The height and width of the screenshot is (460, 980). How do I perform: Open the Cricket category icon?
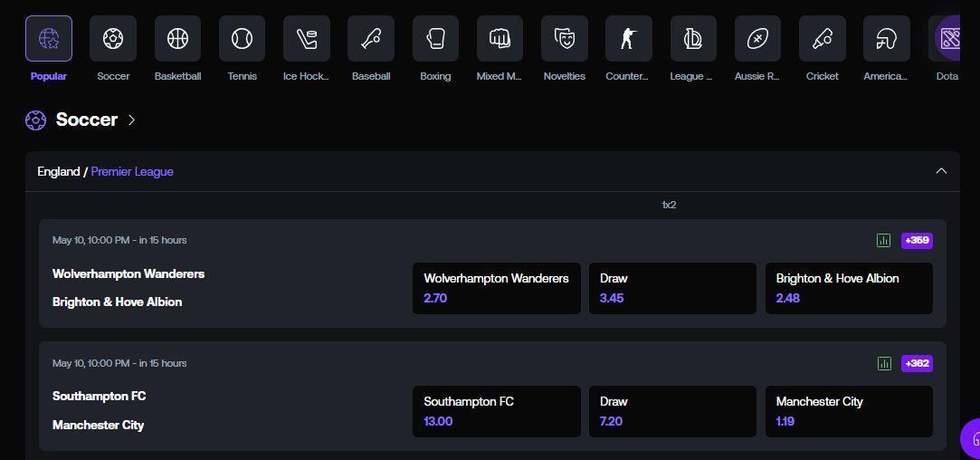coord(822,39)
